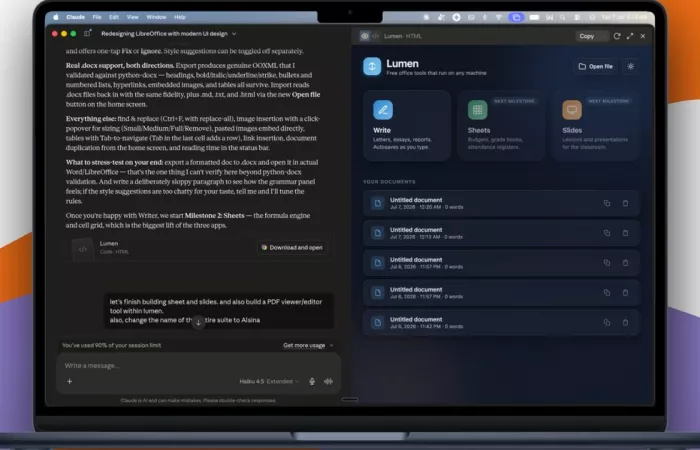Open the Help menu

coord(180,17)
